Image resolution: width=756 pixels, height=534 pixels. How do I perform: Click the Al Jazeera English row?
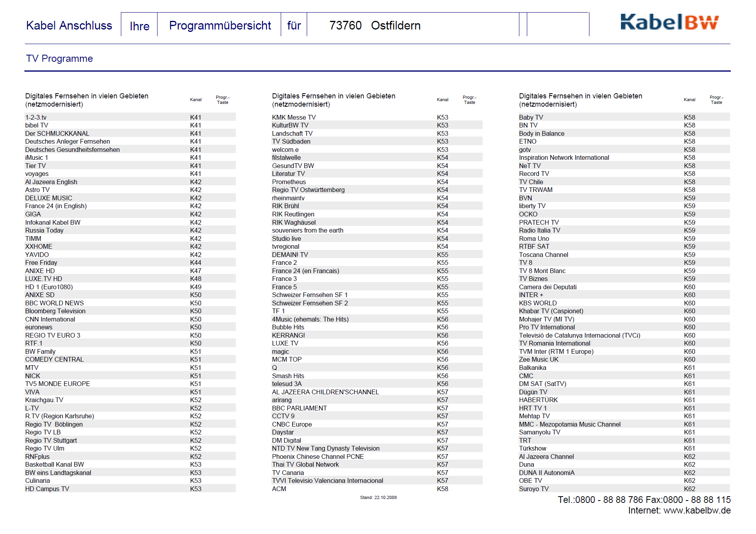(51, 182)
